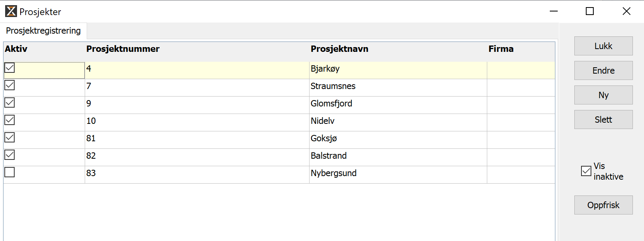Click the Endre button

[x=603, y=70]
